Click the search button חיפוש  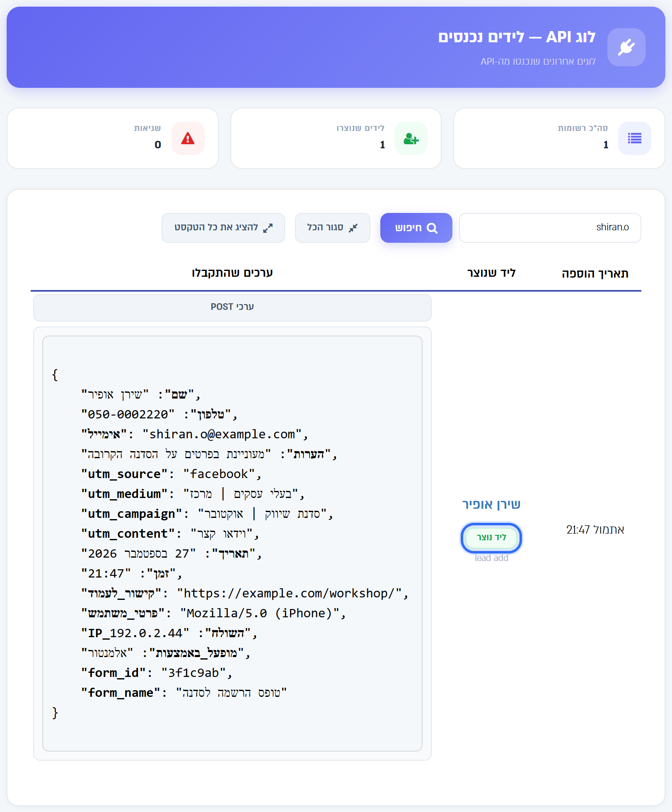(x=416, y=228)
